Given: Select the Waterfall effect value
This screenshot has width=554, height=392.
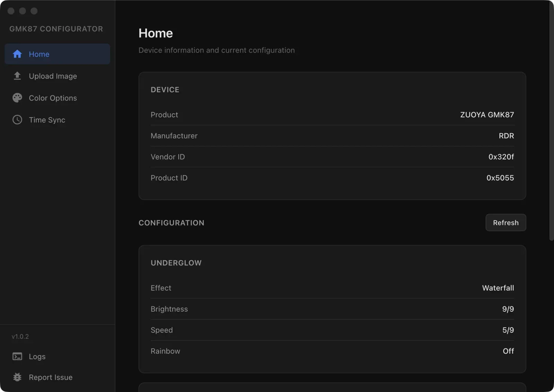Looking at the screenshot, I should [498, 288].
